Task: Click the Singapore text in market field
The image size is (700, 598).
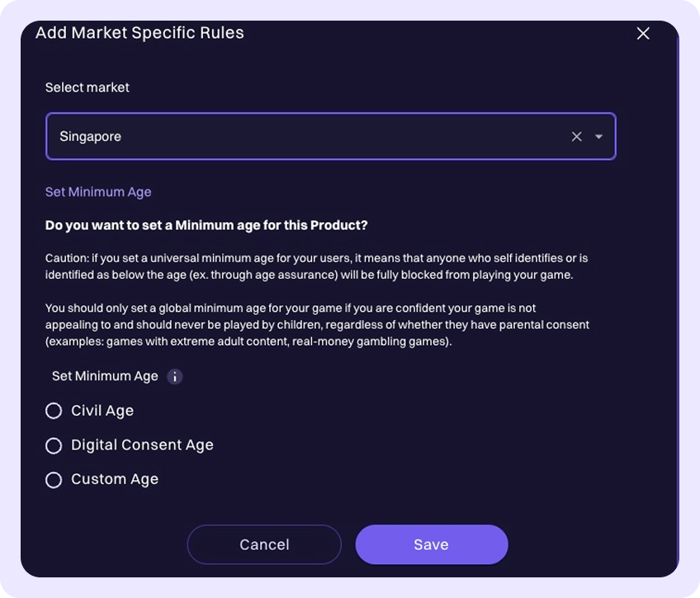Action: point(91,137)
